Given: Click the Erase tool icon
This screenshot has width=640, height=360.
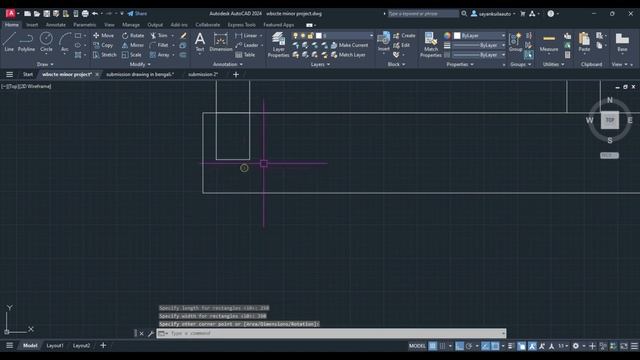Looking at the screenshot, I should [183, 36].
